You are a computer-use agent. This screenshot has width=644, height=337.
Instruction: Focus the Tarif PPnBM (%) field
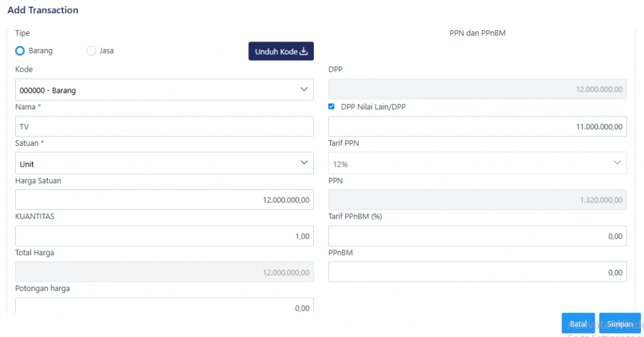tap(477, 236)
